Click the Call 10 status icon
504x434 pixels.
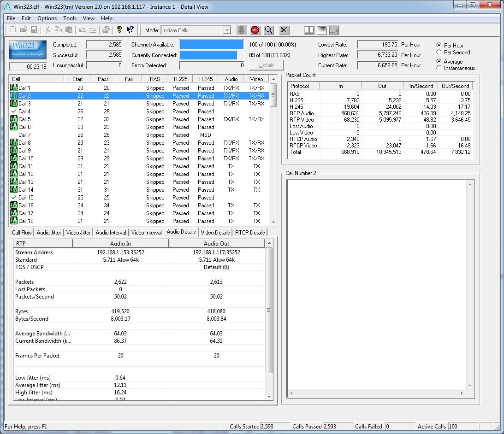[14, 158]
